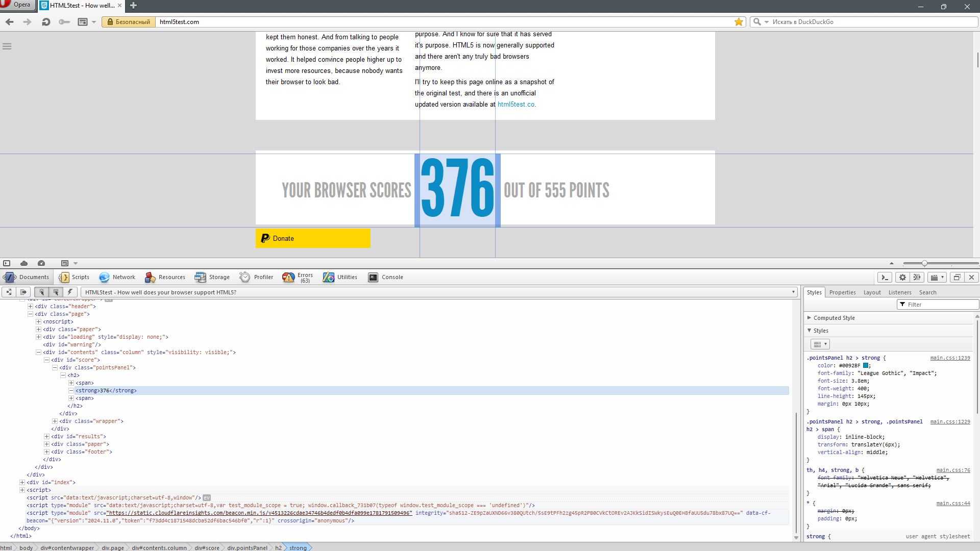Toggle highlight selected element button

(56, 292)
